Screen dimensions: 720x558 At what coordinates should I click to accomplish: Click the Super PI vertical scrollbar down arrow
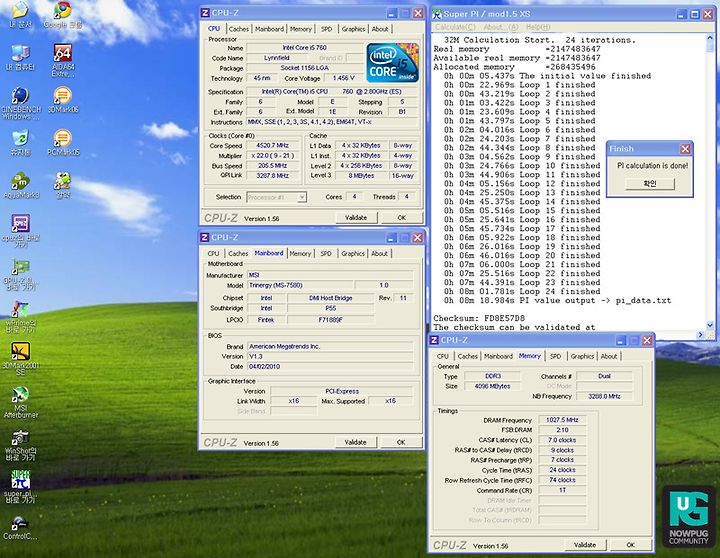710,326
